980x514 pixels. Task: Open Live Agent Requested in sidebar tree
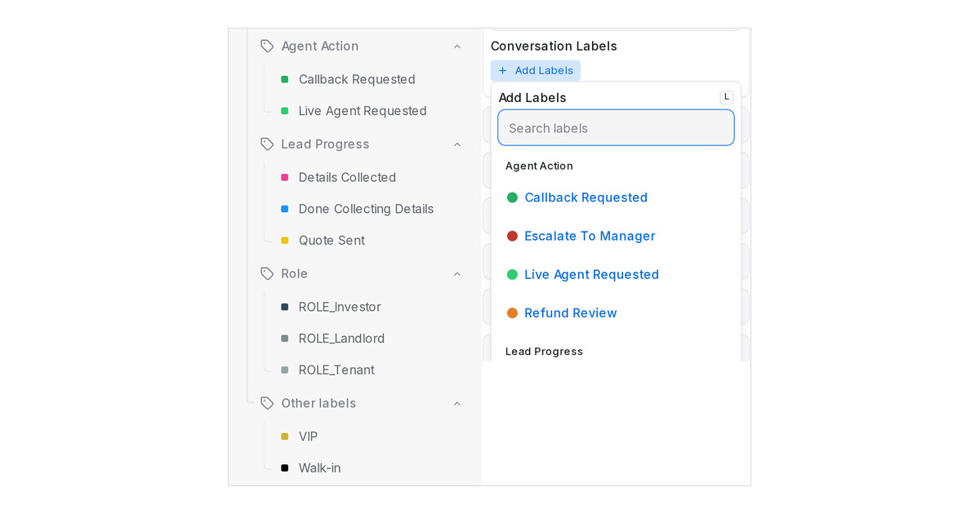point(363,111)
